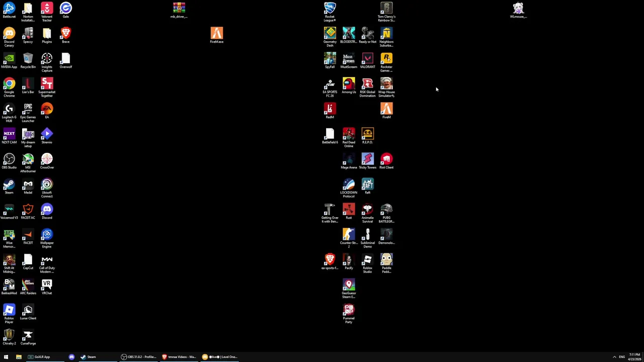This screenshot has height=362, width=644.
Task: Select the Geometry Dash icon
Action: (330, 37)
